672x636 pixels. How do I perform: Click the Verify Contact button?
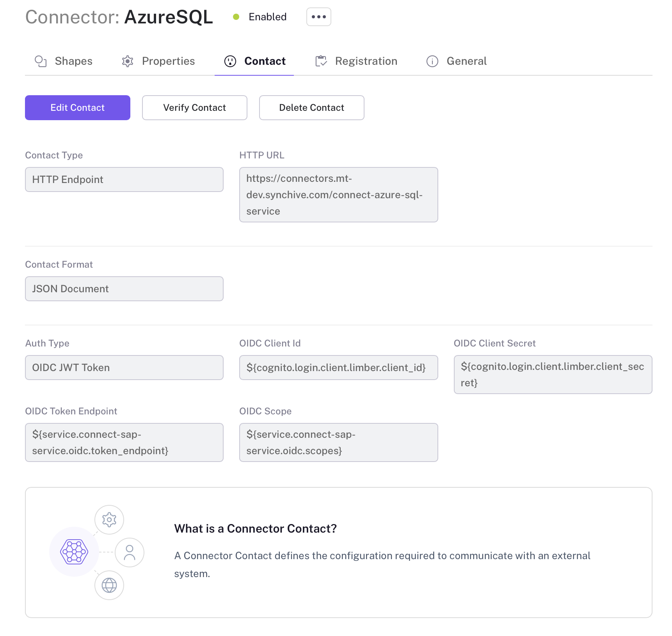pyautogui.click(x=195, y=108)
